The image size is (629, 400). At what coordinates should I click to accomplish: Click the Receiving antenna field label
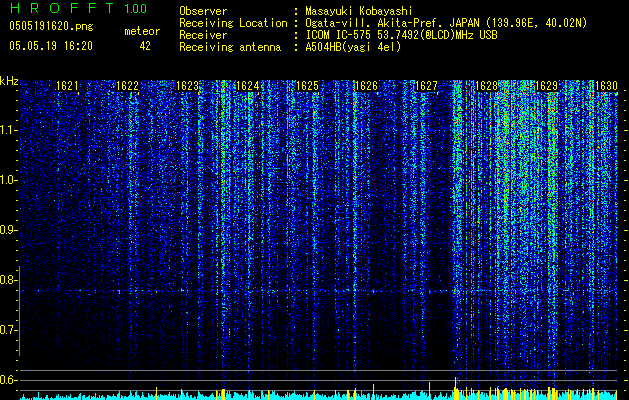pos(230,47)
